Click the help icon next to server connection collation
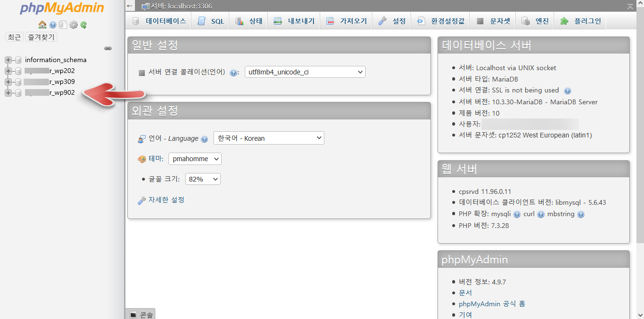This screenshot has width=644, height=319. [x=233, y=73]
